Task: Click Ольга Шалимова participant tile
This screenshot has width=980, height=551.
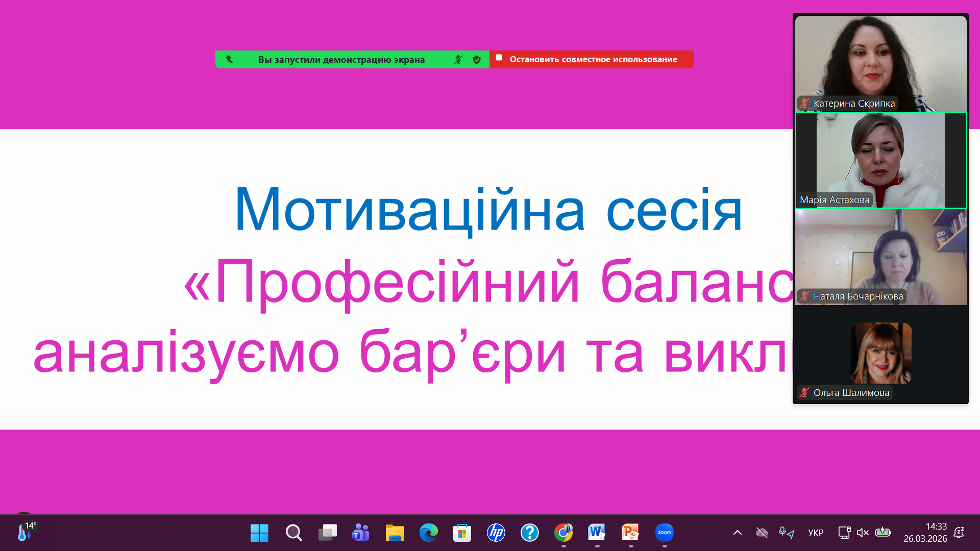Action: (x=880, y=354)
